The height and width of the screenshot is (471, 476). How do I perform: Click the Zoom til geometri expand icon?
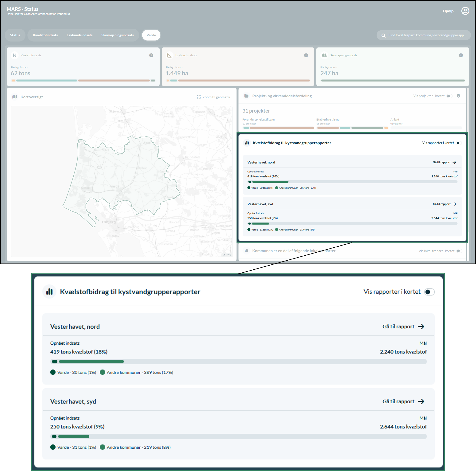[x=199, y=97]
